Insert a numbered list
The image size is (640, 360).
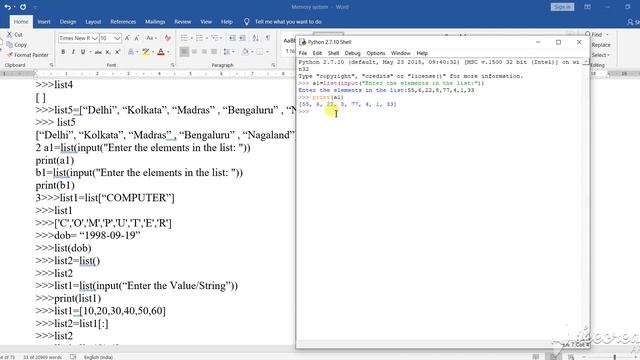tap(199, 38)
